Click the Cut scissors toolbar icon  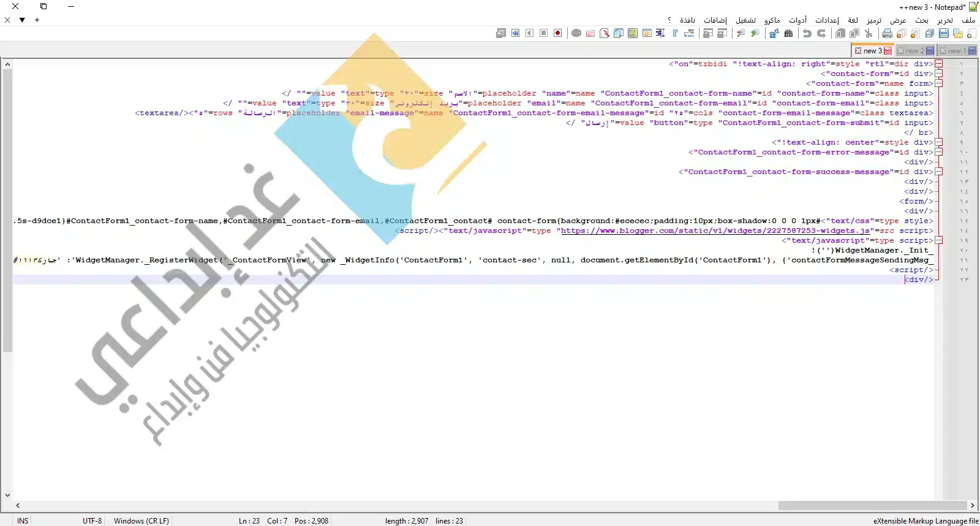869,33
